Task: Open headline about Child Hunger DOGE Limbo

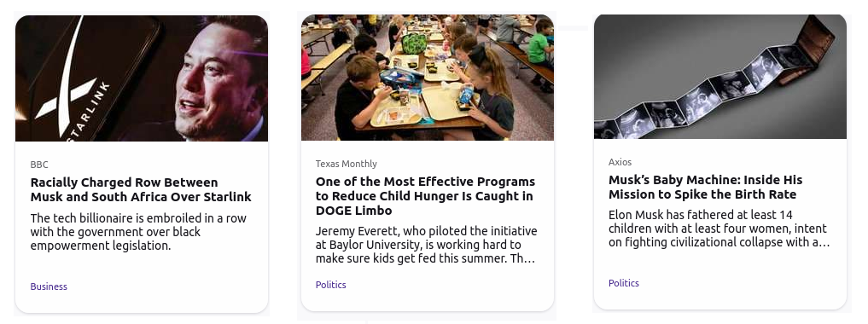Action: (x=425, y=196)
